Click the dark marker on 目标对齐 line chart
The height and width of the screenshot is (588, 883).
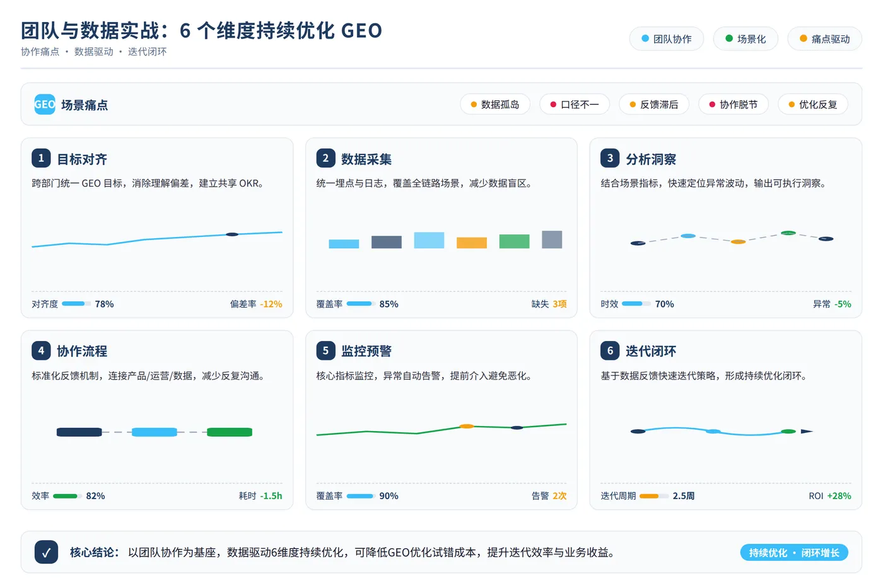pos(232,234)
